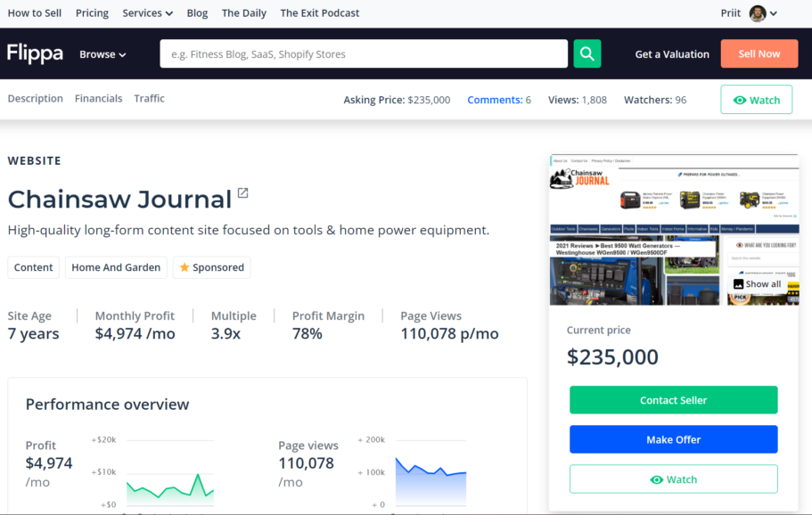This screenshot has width=812, height=515.
Task: Toggle Watch in the top listing bar
Action: 756,100
